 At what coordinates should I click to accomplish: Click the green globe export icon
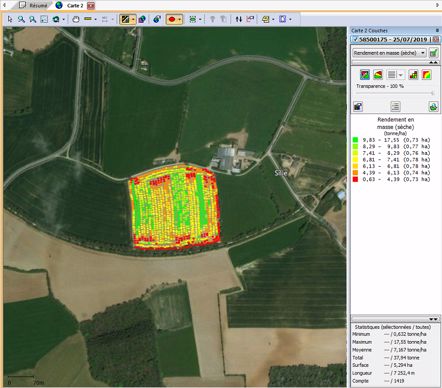(433, 107)
